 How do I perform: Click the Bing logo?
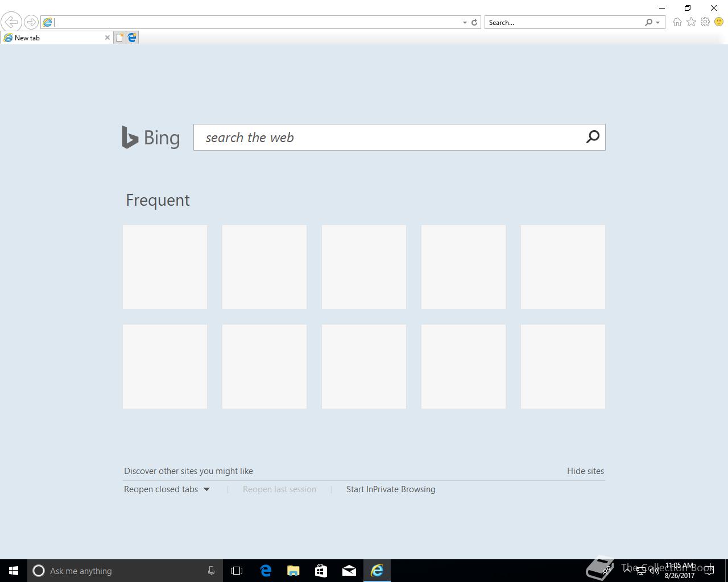point(151,138)
